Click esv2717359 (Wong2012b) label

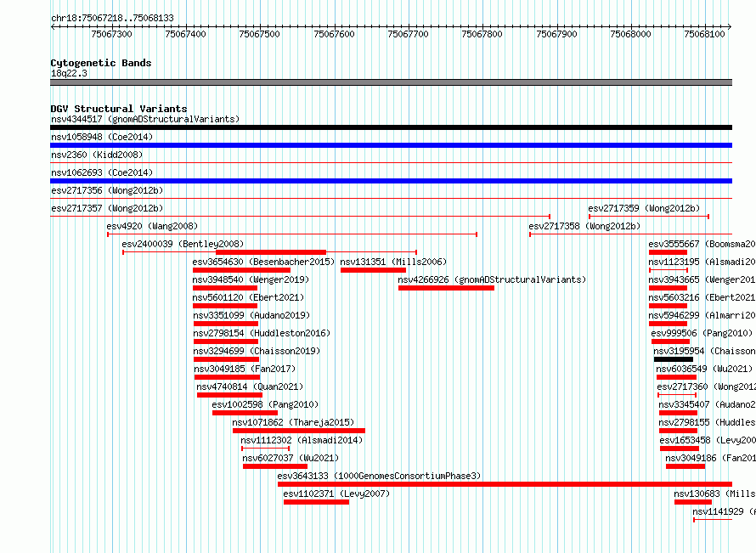coord(644,208)
